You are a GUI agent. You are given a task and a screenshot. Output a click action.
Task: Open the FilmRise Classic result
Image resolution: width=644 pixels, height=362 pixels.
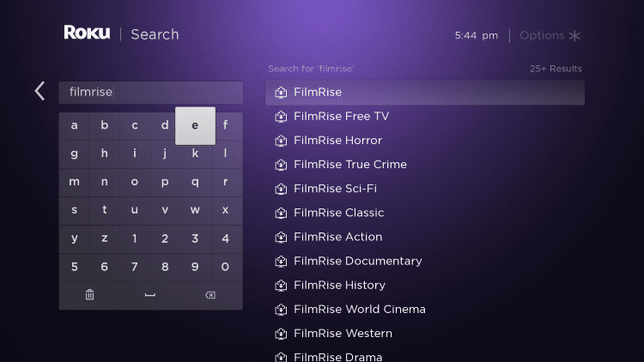pyautogui.click(x=425, y=213)
